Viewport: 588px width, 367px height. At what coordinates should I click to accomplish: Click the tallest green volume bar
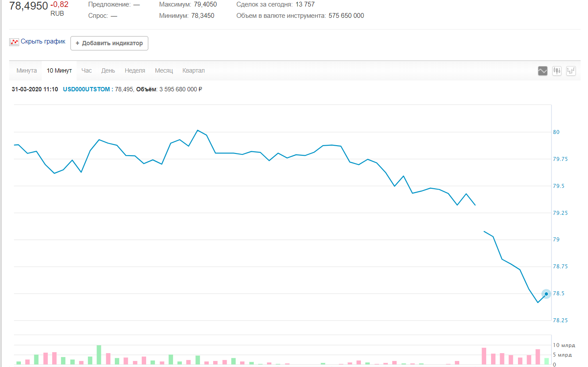pos(99,355)
